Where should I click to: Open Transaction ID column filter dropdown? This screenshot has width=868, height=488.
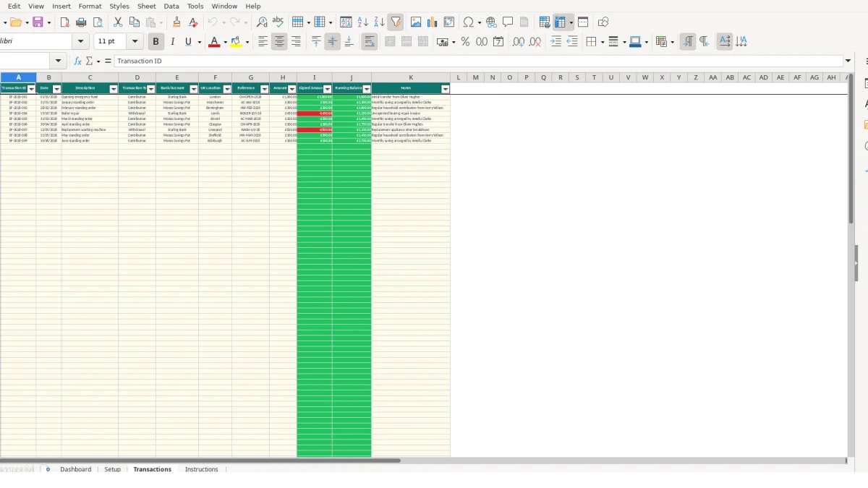coord(31,88)
